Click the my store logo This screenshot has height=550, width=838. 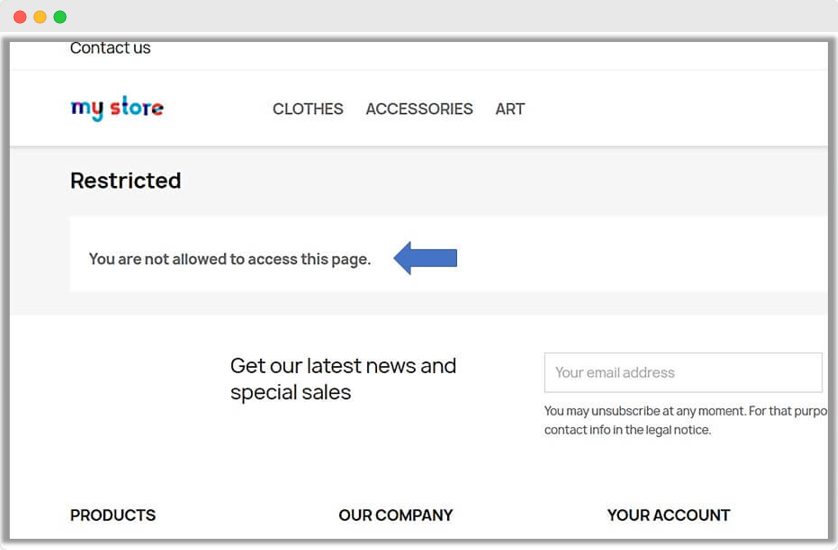(117, 108)
